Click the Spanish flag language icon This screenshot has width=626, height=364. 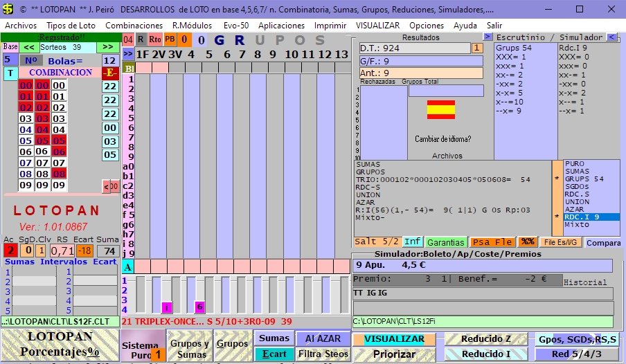[440, 109]
